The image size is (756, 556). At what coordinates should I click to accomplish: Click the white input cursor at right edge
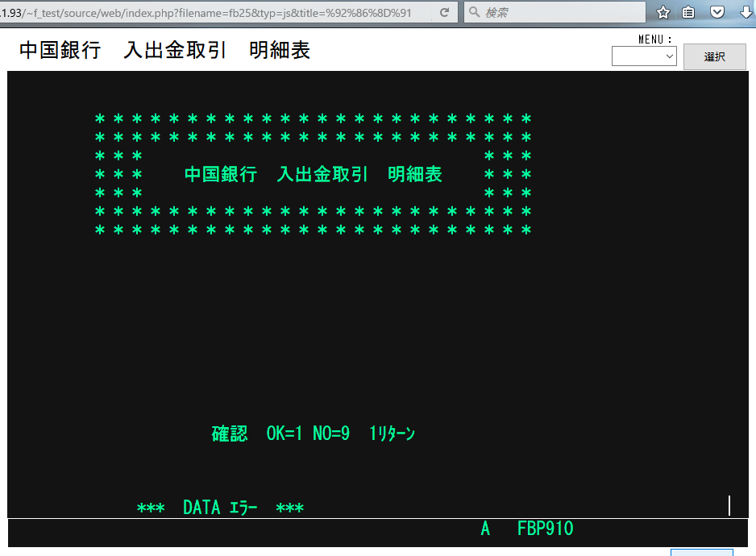[x=729, y=506]
